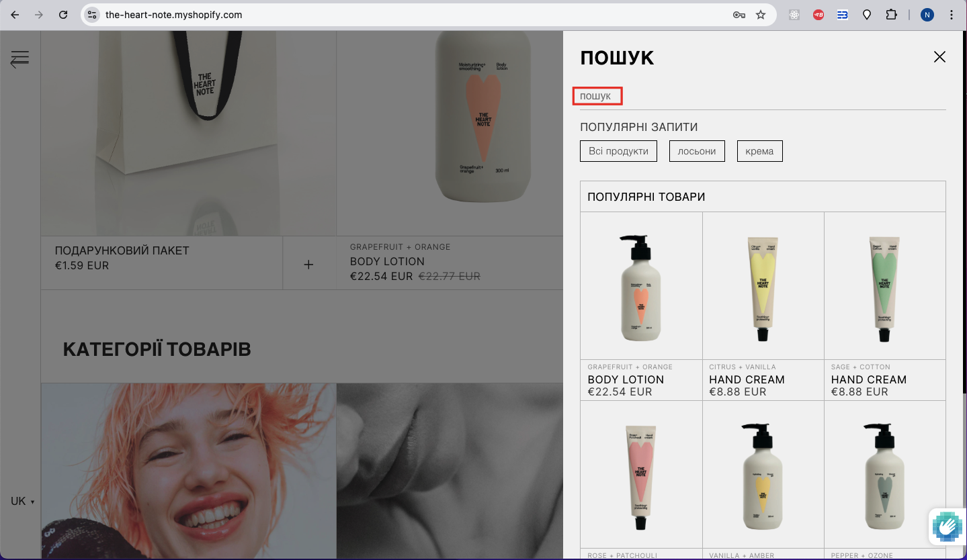Click HAND CREAM title under Sage + Cotton
The height and width of the screenshot is (560, 967).
point(869,379)
